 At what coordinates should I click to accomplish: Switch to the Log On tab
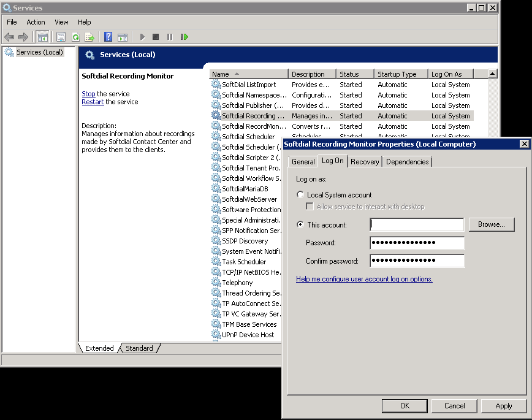(x=332, y=161)
